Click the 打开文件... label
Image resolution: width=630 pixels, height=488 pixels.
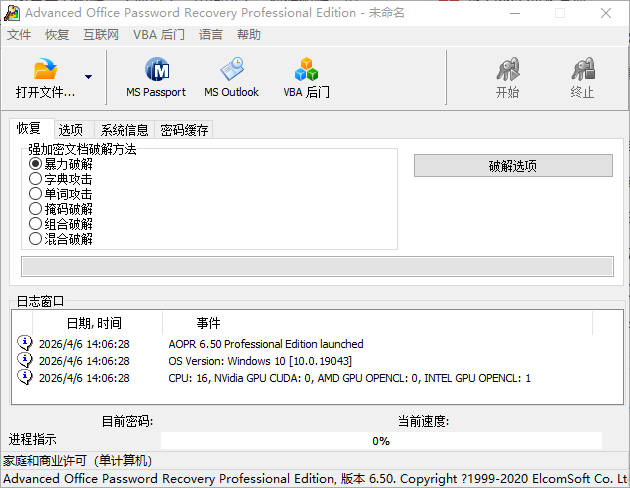[x=45, y=92]
